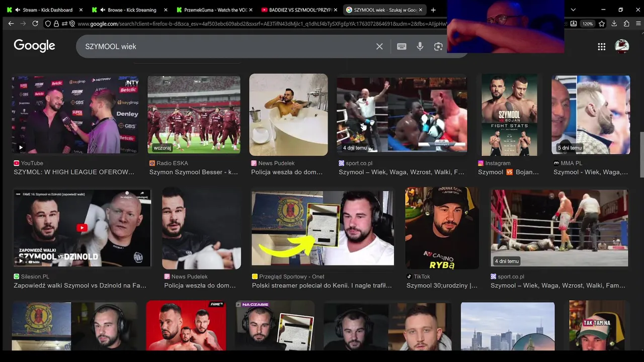The image size is (644, 362).
Task: Go back to the previous page
Action: (11, 24)
